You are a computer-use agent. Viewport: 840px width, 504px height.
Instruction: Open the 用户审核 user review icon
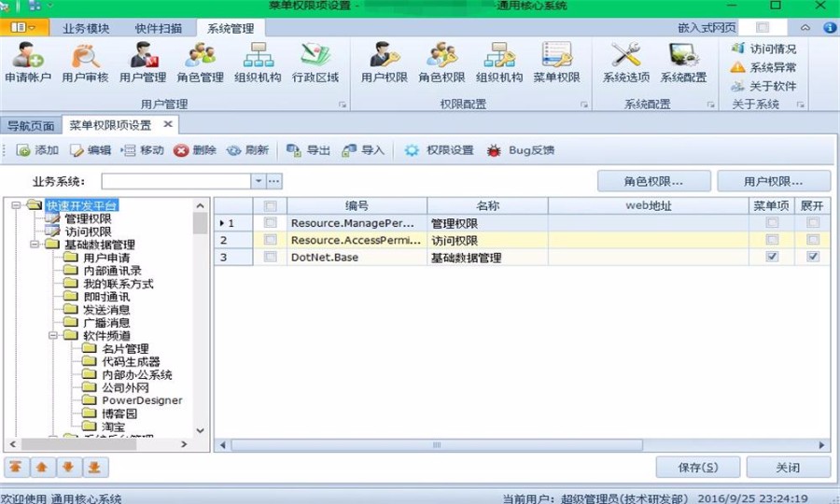(x=85, y=63)
